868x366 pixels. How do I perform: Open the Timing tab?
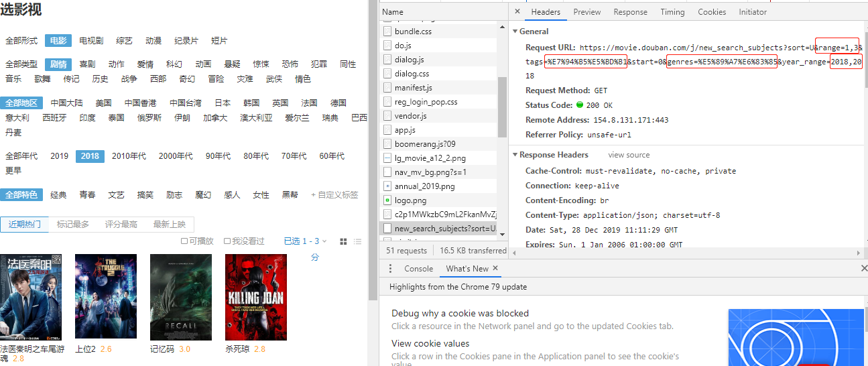(672, 12)
